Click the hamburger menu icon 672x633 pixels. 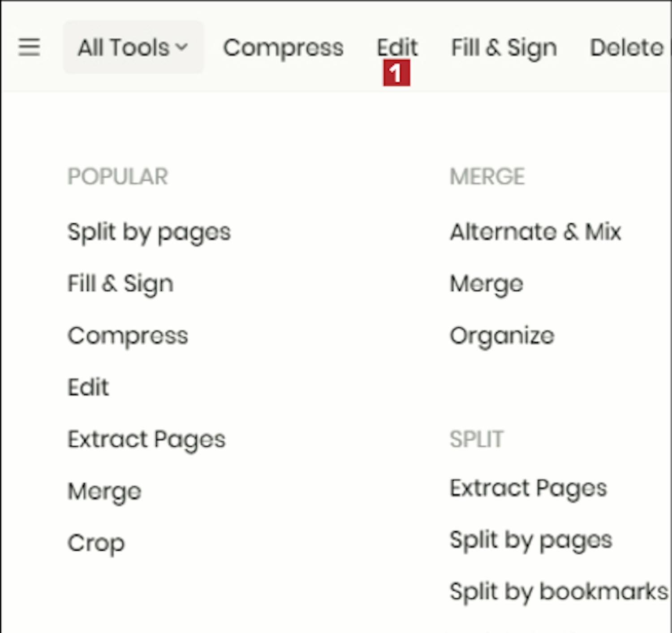pyautogui.click(x=29, y=47)
